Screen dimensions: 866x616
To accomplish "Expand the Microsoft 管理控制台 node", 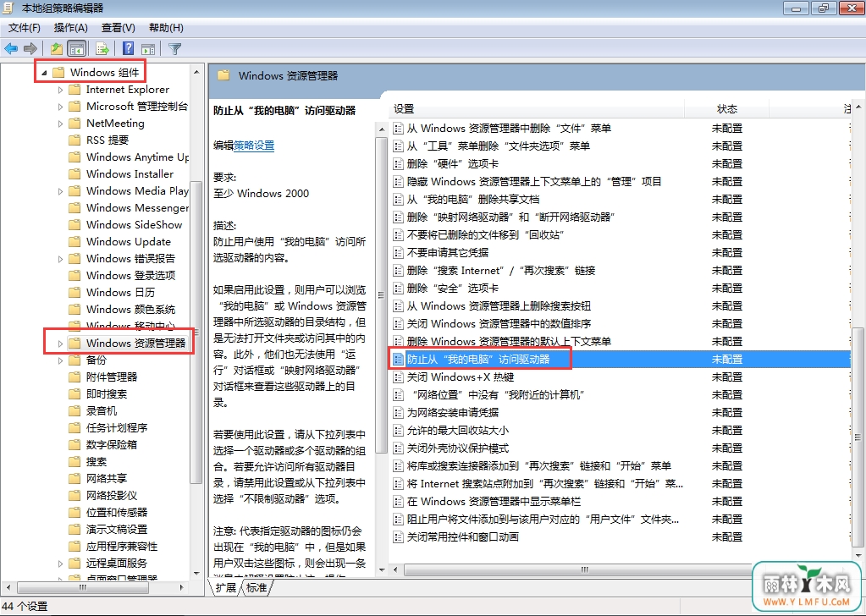I will pyautogui.click(x=60, y=107).
